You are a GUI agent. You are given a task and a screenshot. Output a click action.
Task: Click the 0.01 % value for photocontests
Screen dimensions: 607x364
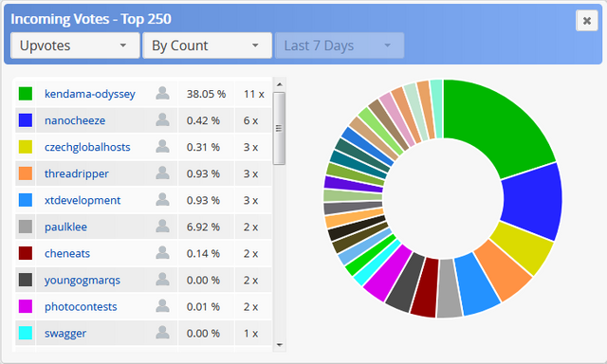(203, 307)
